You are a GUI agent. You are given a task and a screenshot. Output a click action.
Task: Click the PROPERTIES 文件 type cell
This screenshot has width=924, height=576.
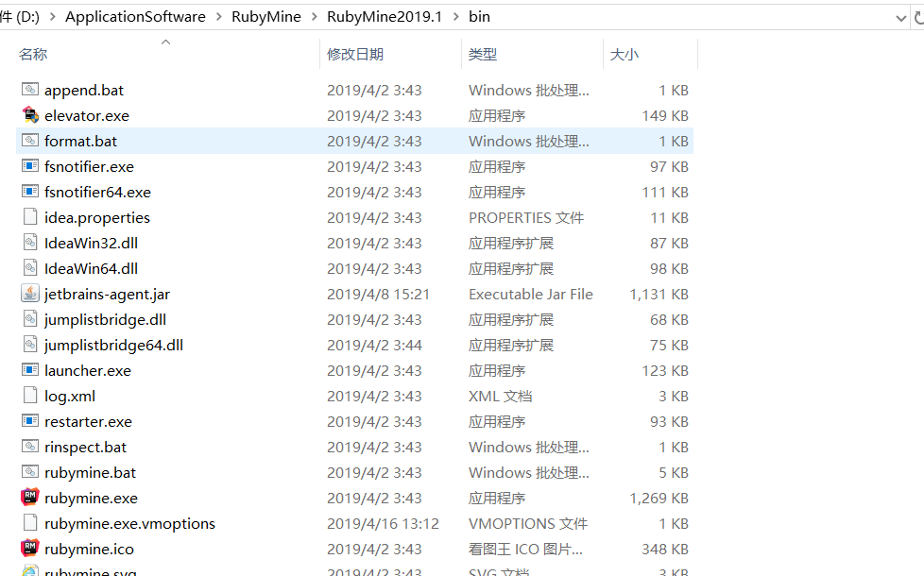point(526,217)
